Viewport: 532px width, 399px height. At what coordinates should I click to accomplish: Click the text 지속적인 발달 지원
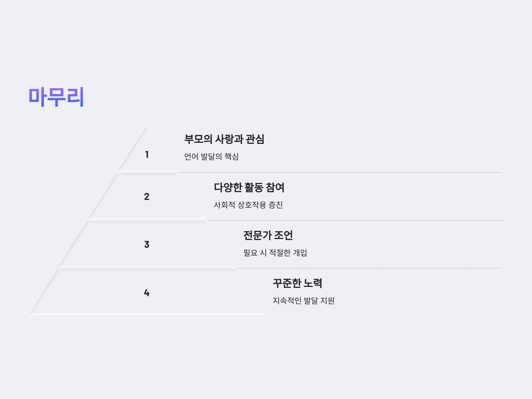click(x=303, y=301)
